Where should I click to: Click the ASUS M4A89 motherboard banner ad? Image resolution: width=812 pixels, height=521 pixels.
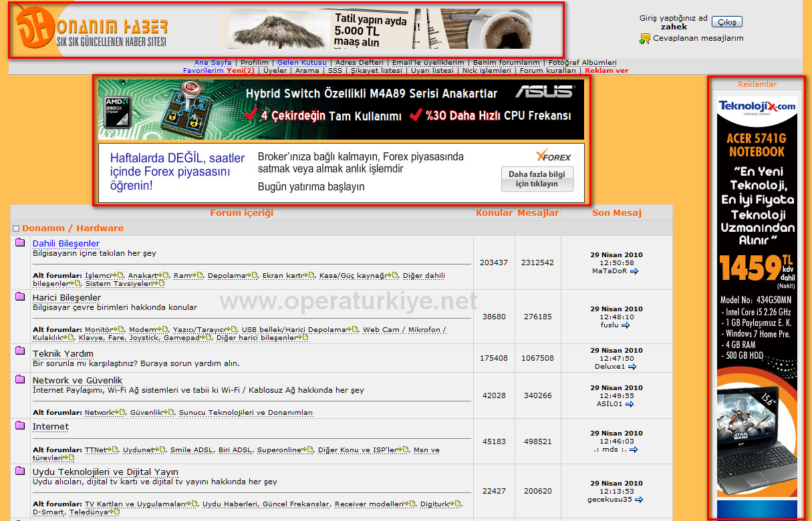point(341,110)
